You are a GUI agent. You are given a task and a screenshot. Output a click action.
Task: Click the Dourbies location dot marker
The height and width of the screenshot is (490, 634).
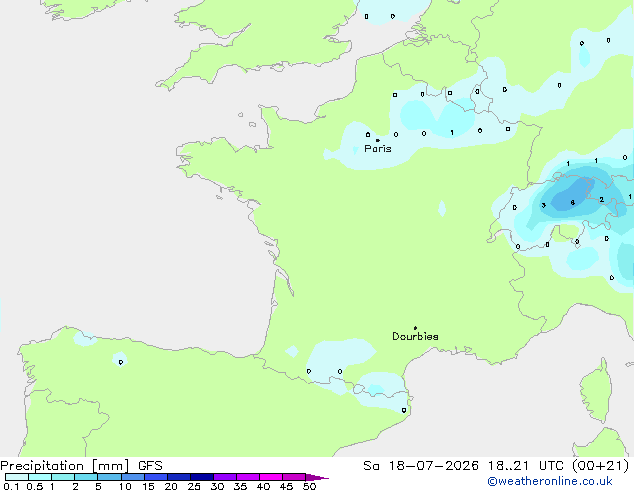(415, 328)
